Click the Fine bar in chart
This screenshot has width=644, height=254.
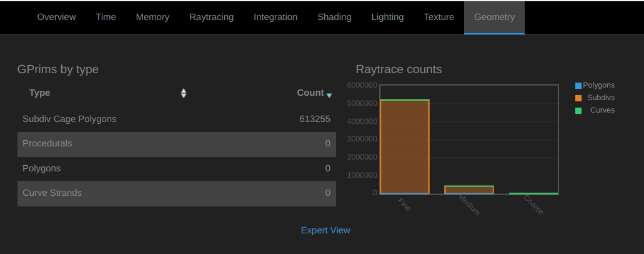(405, 146)
